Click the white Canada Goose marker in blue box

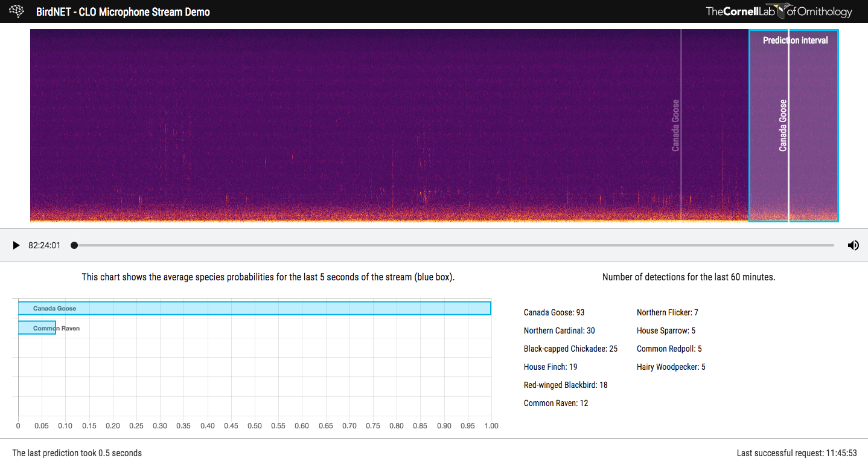[783, 125]
